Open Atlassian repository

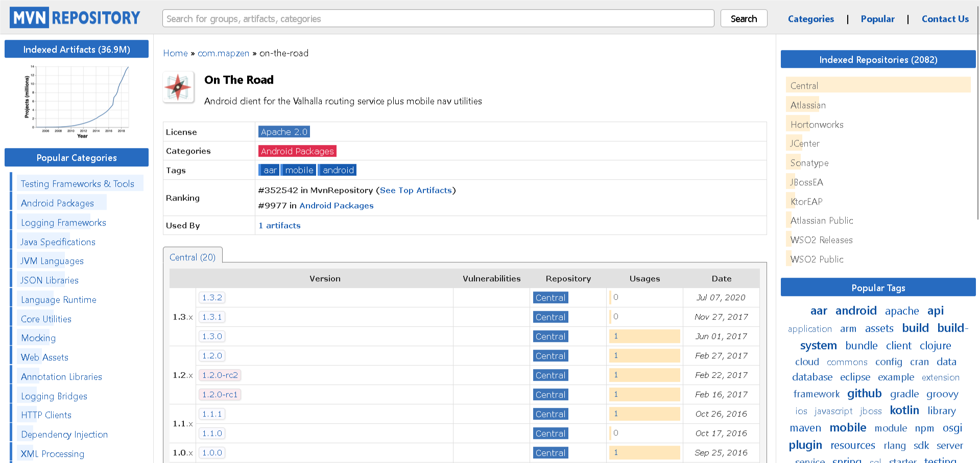(808, 105)
